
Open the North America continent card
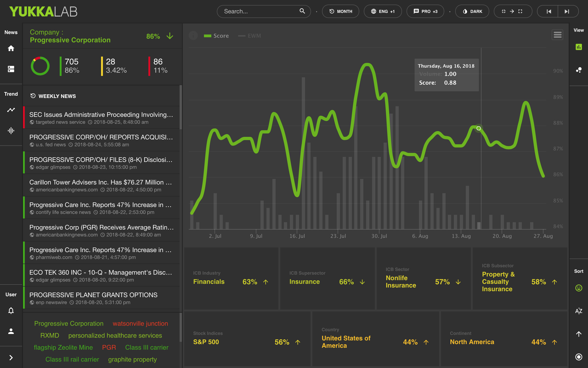point(504,339)
